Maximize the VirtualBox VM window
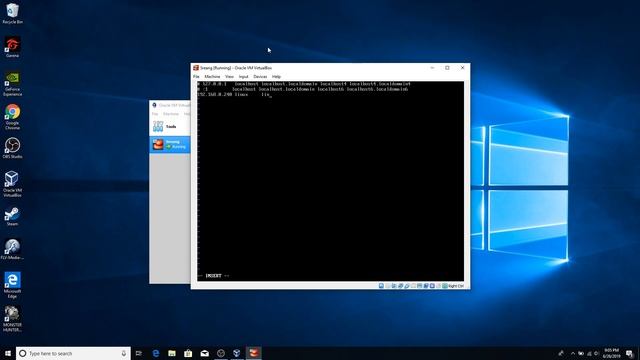 [x=447, y=68]
